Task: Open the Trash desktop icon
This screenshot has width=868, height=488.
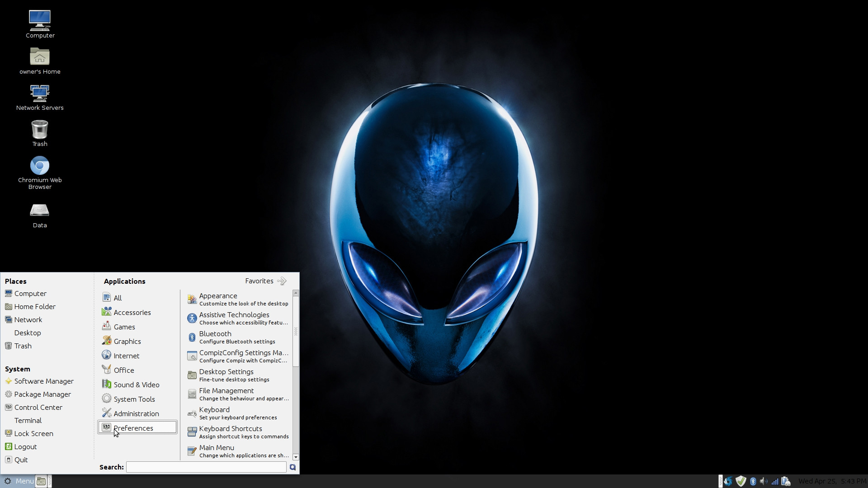Action: click(40, 133)
